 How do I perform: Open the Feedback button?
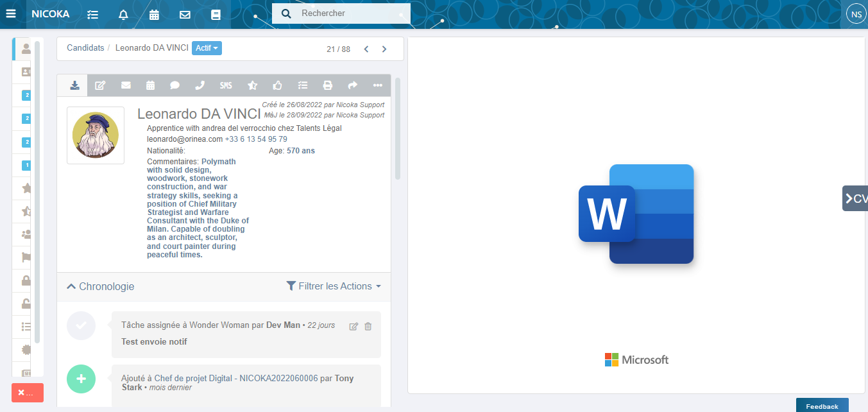pos(822,406)
